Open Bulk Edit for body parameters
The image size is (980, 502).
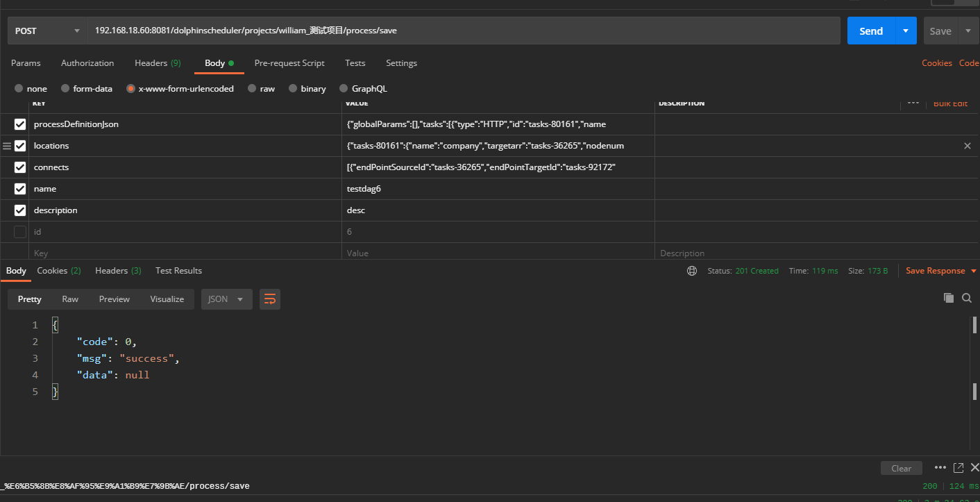[x=950, y=103]
